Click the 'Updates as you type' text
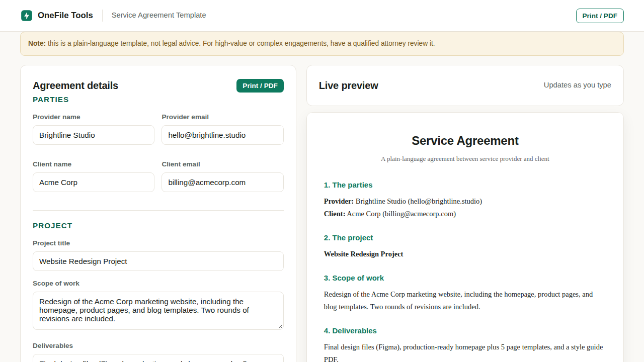This screenshot has width=644, height=362. coord(578,85)
